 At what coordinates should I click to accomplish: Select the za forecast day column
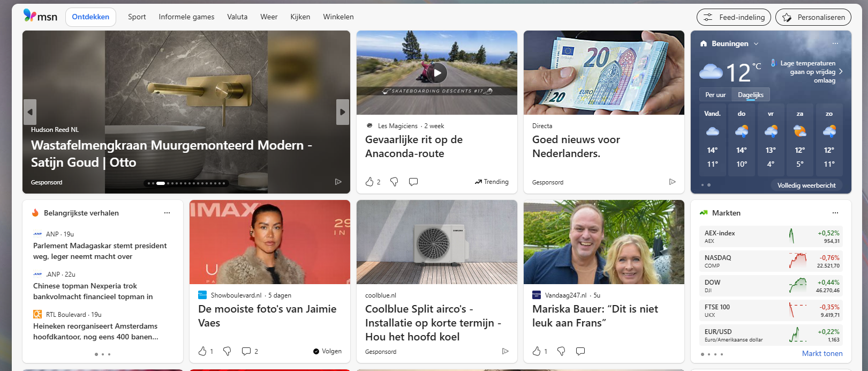pyautogui.click(x=800, y=139)
